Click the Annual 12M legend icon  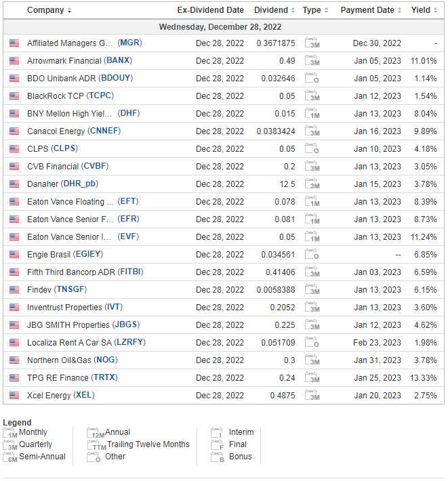(x=95, y=433)
